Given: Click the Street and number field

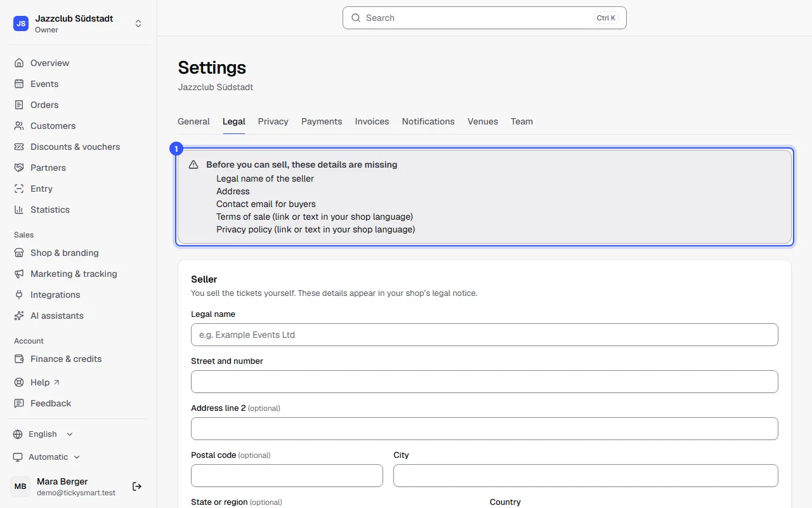Looking at the screenshot, I should (x=485, y=382).
